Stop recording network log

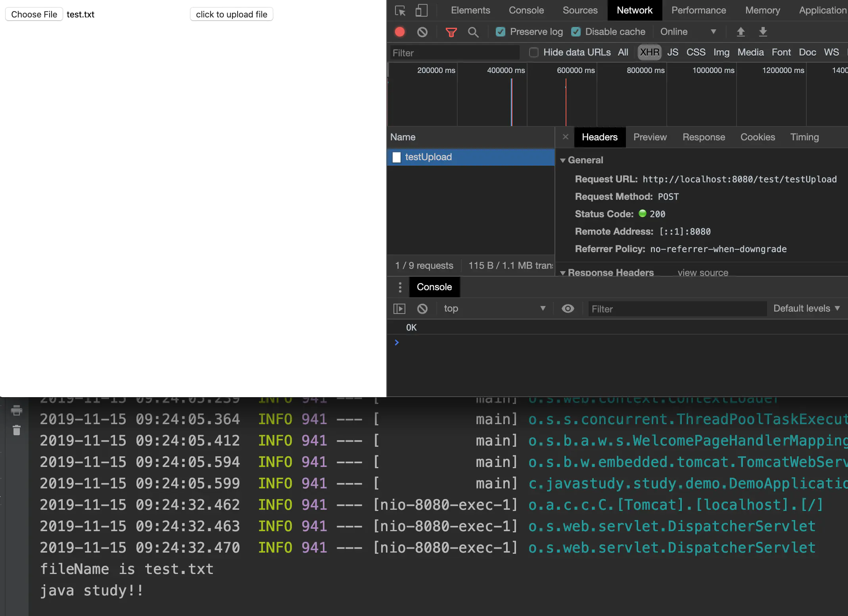click(400, 32)
